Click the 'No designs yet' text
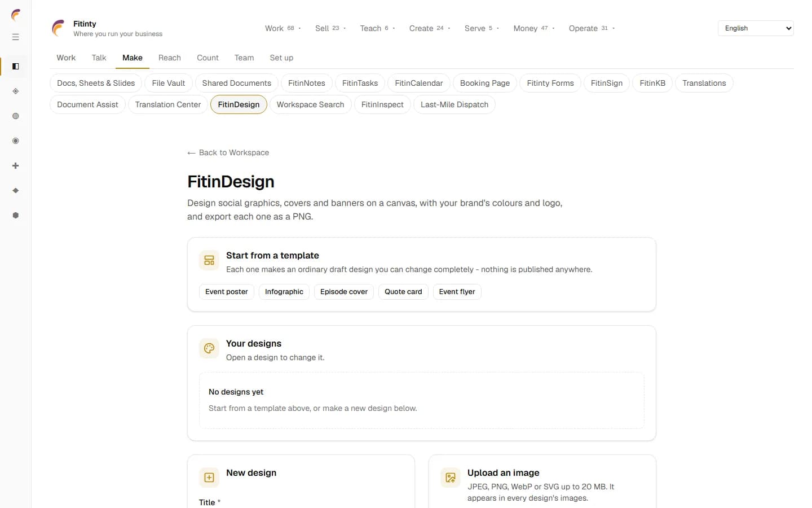Image resolution: width=812 pixels, height=508 pixels. pos(236,392)
